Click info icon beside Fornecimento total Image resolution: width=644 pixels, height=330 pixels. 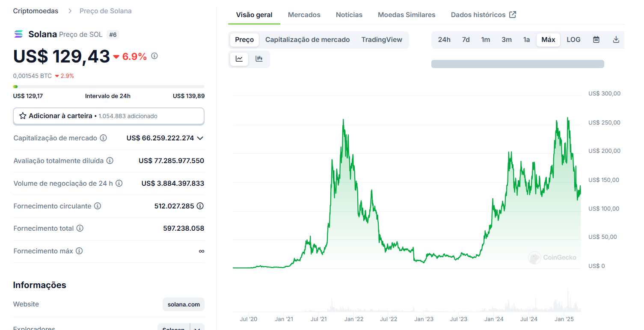(x=80, y=229)
